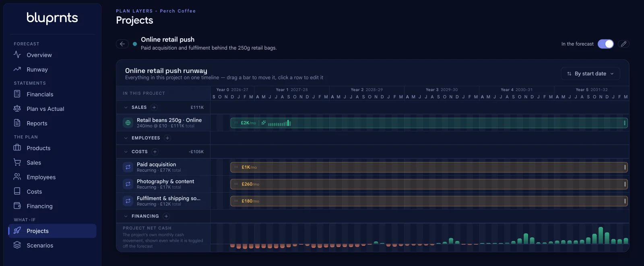Open Sales in The Plan
644x266 pixels.
point(52,162)
